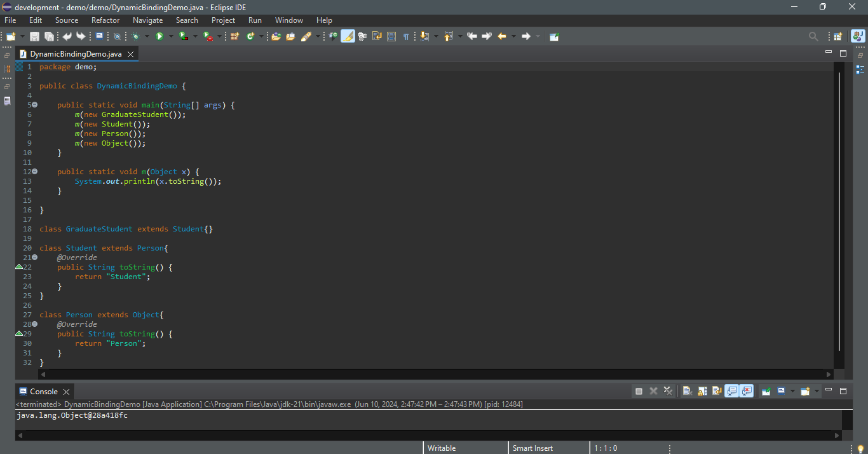The image size is (868, 454).
Task: Click the Previous Annotation icon
Action: [449, 37]
